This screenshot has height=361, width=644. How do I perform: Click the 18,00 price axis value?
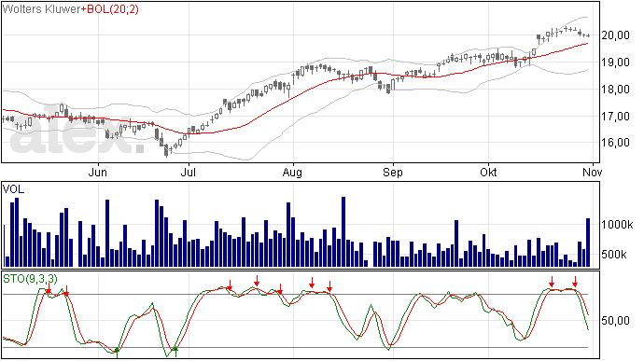click(616, 90)
